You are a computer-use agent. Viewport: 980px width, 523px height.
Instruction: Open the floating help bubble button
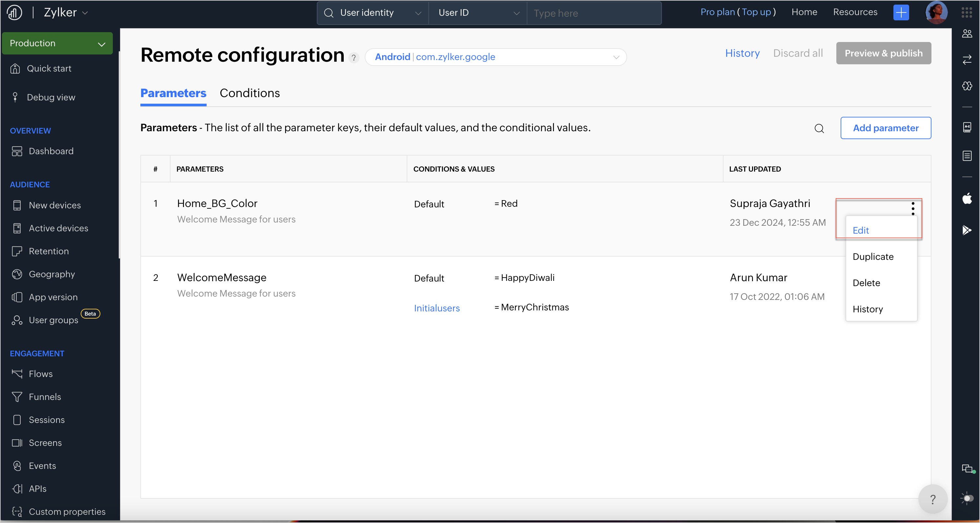[932, 499]
